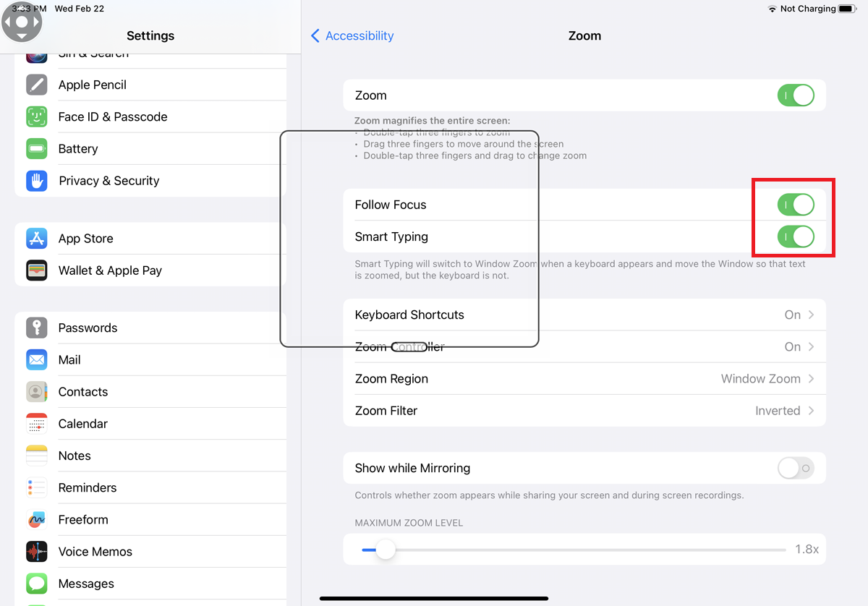The width and height of the screenshot is (868, 606).
Task: Tap the Passwords key icon
Action: 37,328
